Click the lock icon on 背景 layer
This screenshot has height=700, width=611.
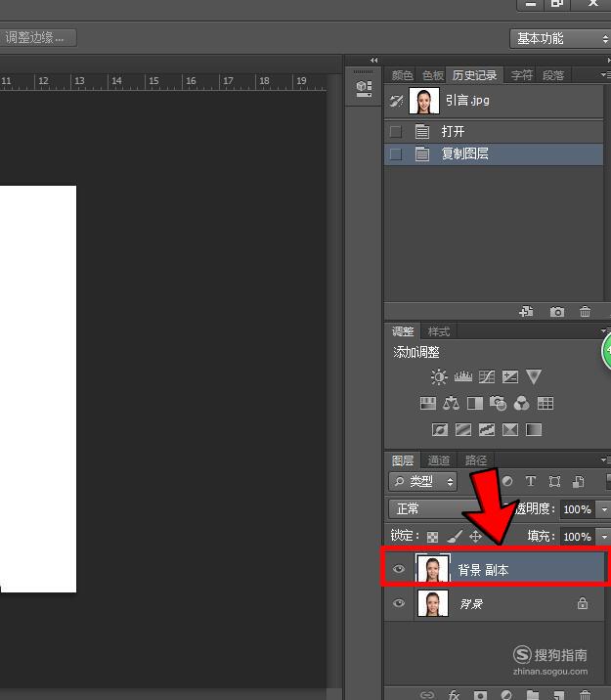tap(583, 603)
